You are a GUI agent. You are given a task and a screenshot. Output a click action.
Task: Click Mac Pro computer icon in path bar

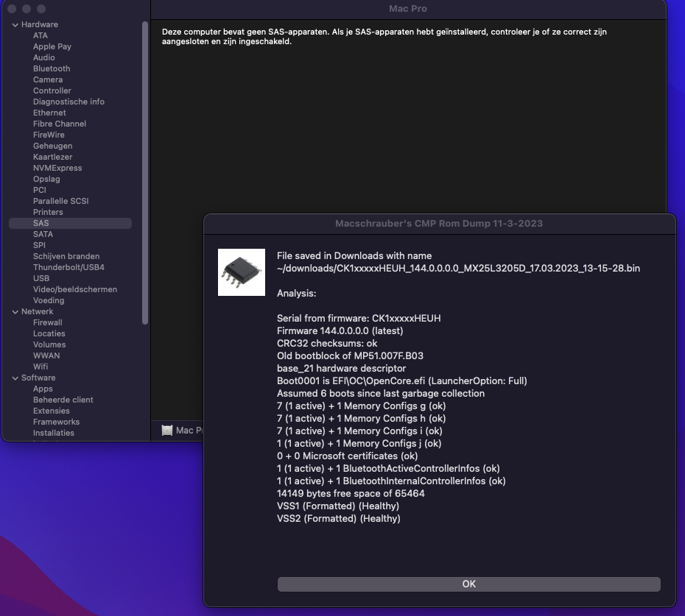(167, 431)
